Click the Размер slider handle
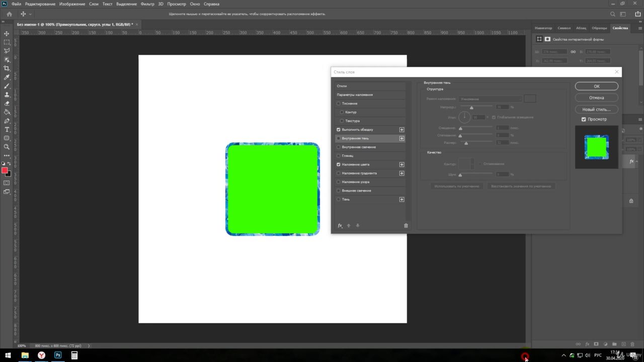The width and height of the screenshot is (644, 362). 466,143
